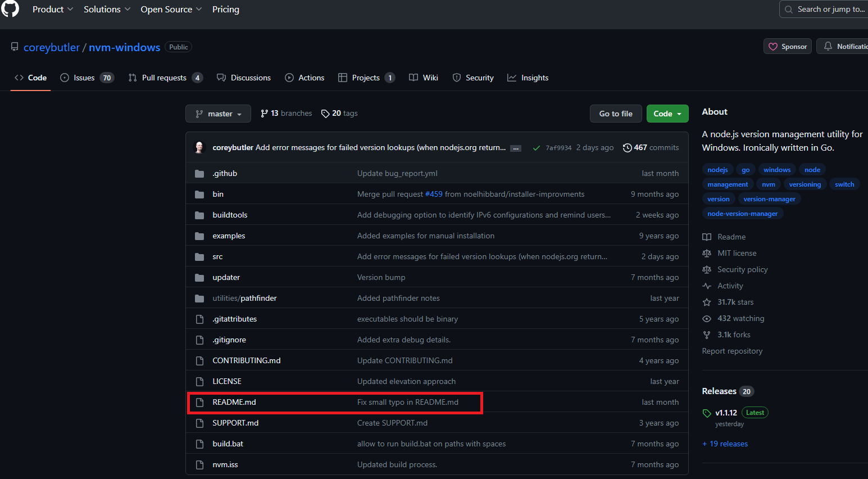Open the .github folder icon
868x479 pixels.
click(199, 174)
